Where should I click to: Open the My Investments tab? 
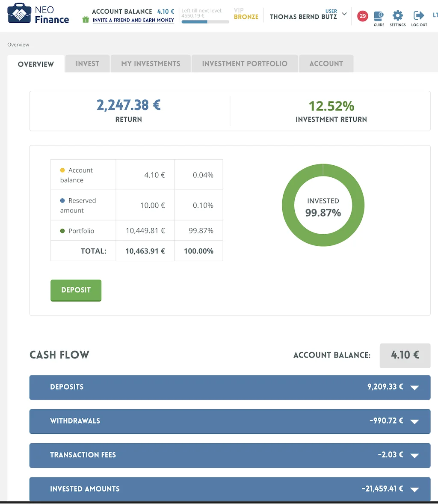[151, 64]
